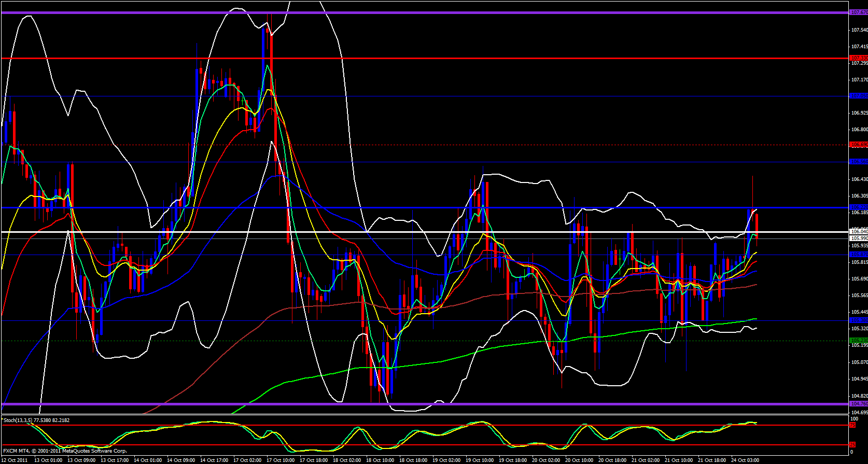Select the dashed red 106.690 price label
This screenshot has height=464, width=868.
pyautogui.click(x=859, y=144)
